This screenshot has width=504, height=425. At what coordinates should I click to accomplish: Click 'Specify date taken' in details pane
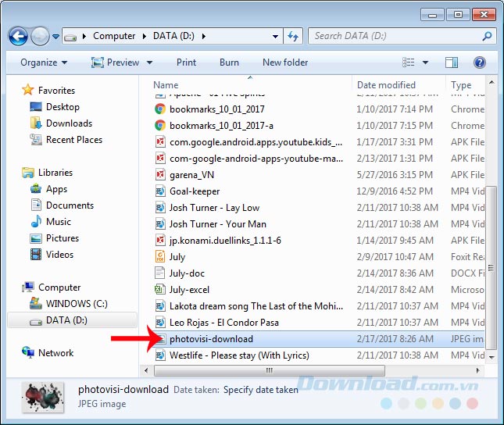click(261, 389)
